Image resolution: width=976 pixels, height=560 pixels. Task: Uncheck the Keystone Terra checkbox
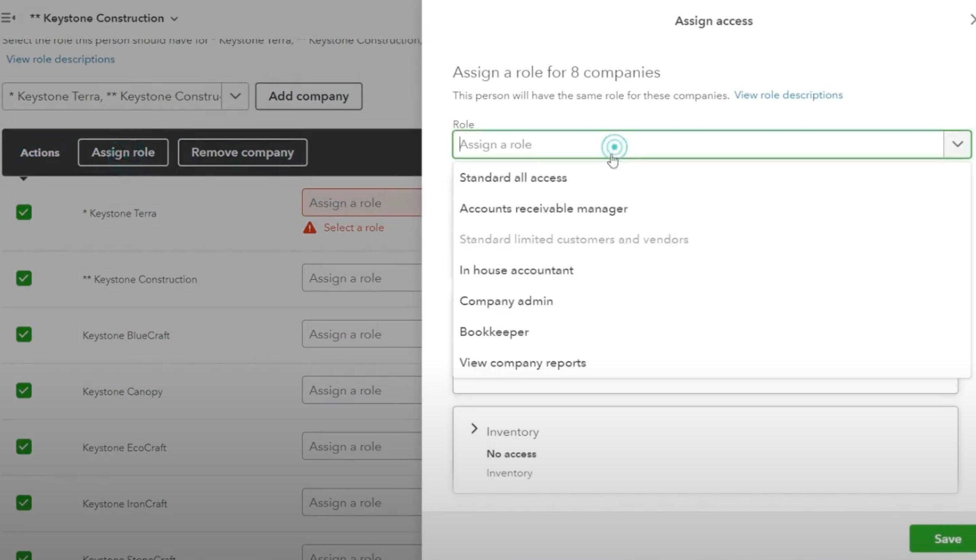24,212
